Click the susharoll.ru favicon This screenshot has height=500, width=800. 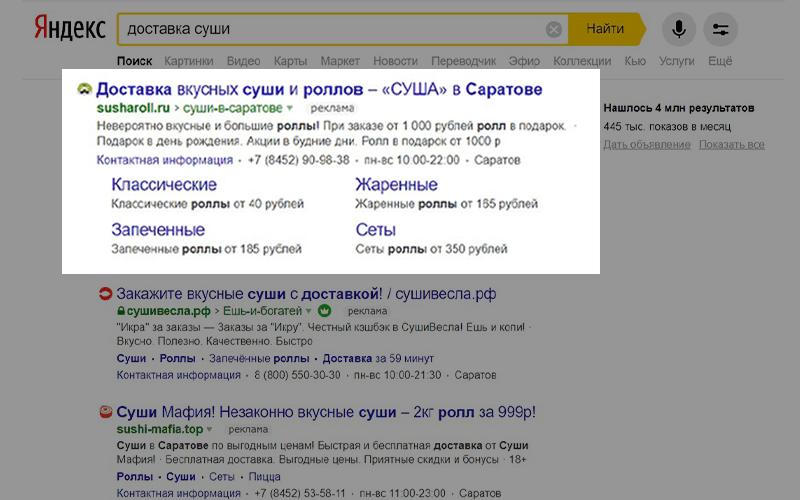84,89
